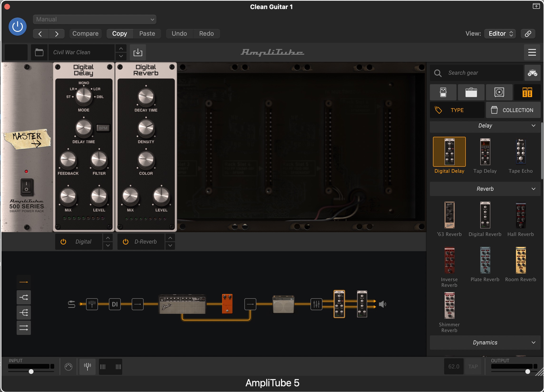
Task: Click the input gate dial icon
Action: coord(68,367)
